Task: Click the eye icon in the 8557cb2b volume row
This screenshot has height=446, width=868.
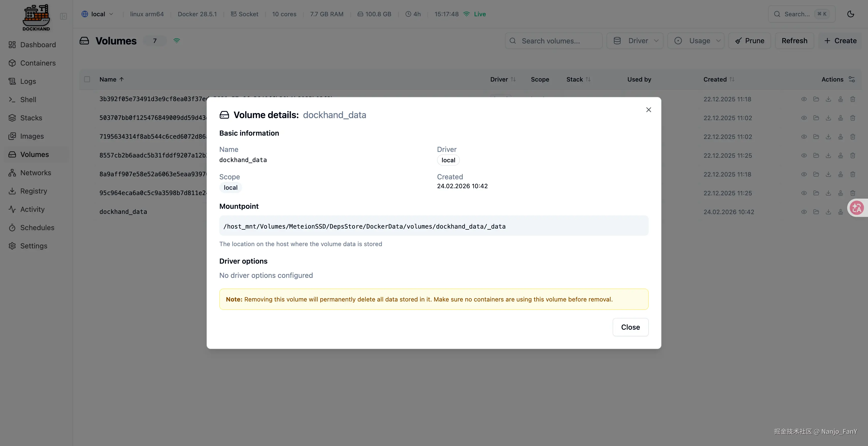Action: pos(804,155)
